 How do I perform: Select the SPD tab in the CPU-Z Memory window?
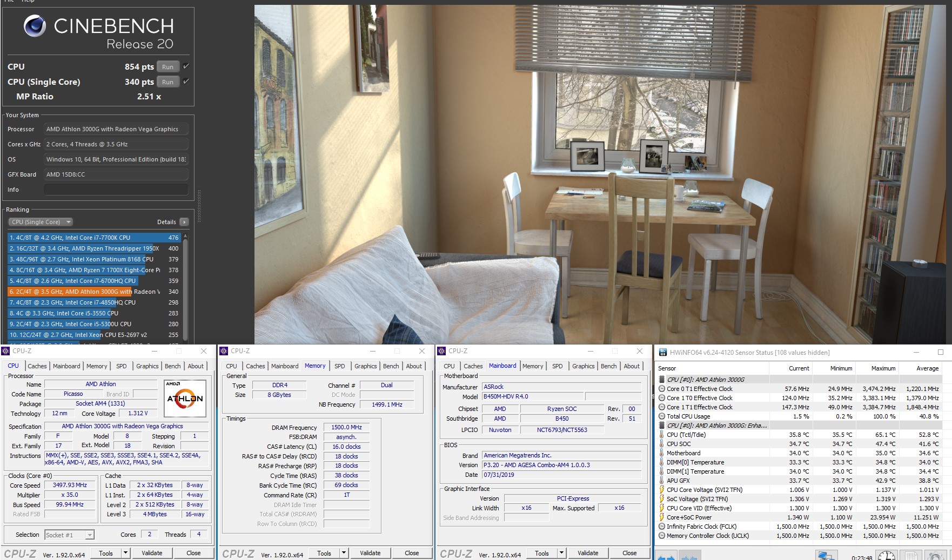click(x=340, y=366)
